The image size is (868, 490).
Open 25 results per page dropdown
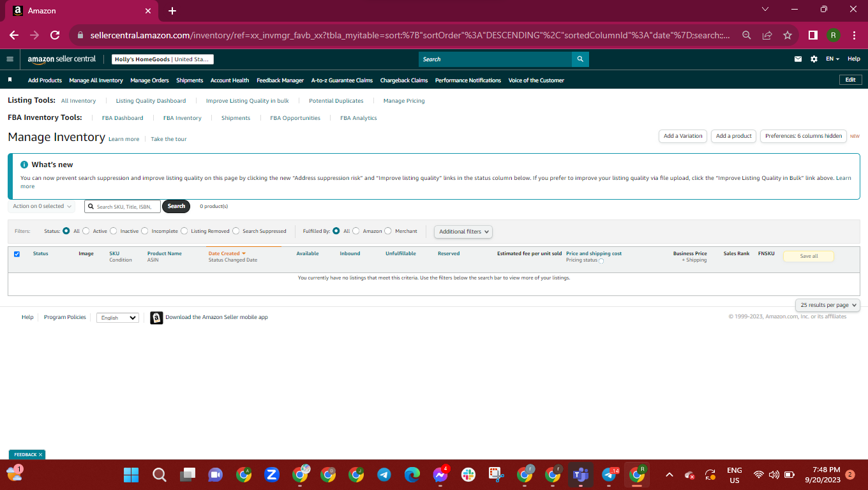(828, 305)
